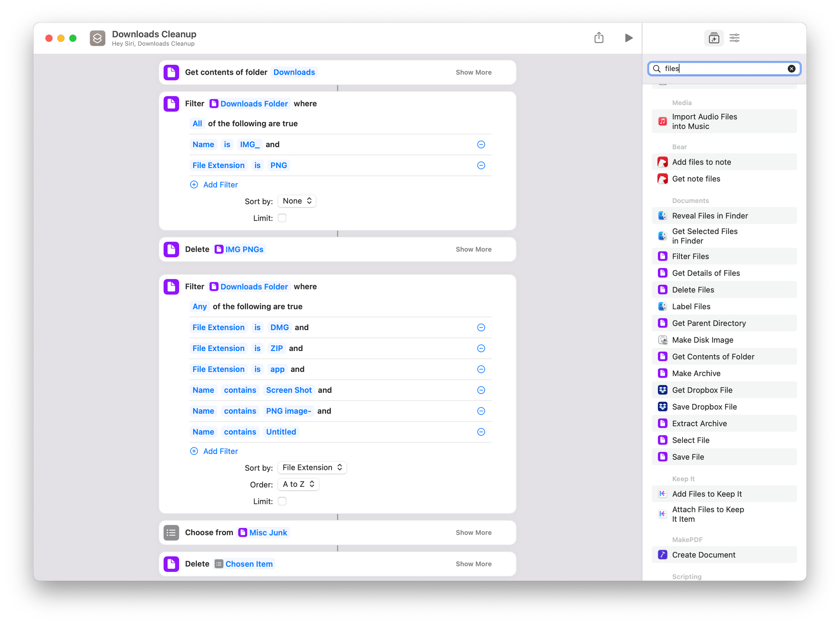
Task: Select the Get Contents of Folder action
Action: click(724, 357)
